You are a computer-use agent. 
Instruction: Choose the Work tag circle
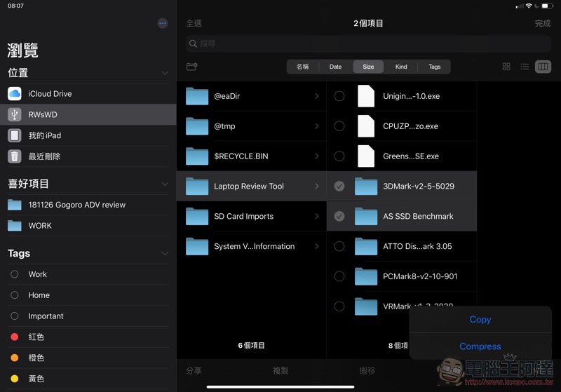(x=14, y=274)
